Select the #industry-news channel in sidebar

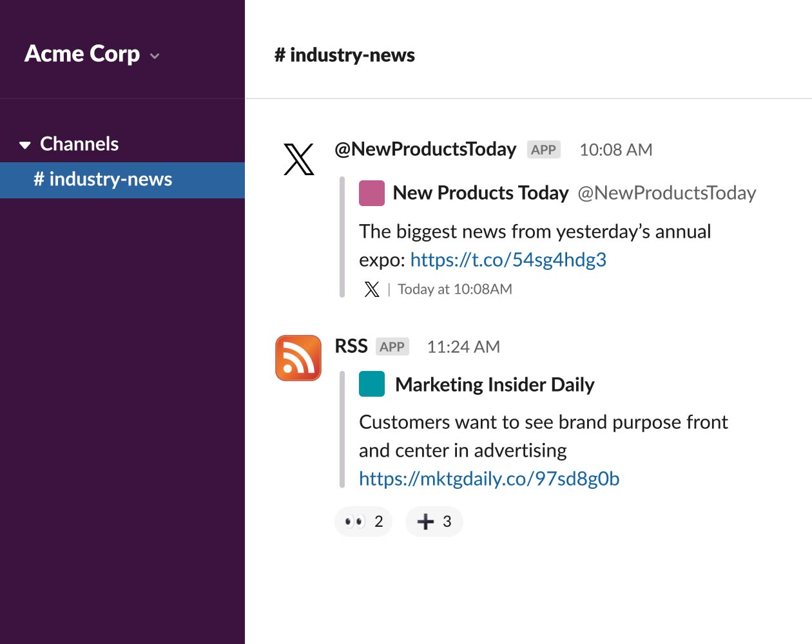pyautogui.click(x=122, y=180)
